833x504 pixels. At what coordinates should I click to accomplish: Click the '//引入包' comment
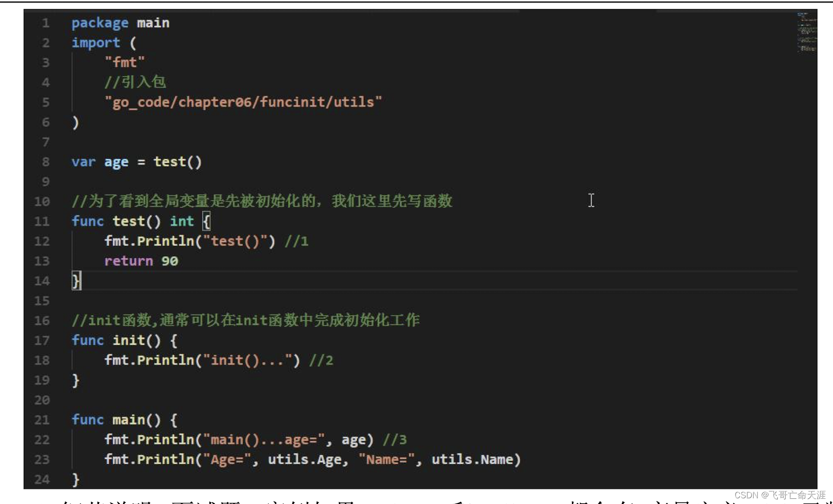(135, 82)
